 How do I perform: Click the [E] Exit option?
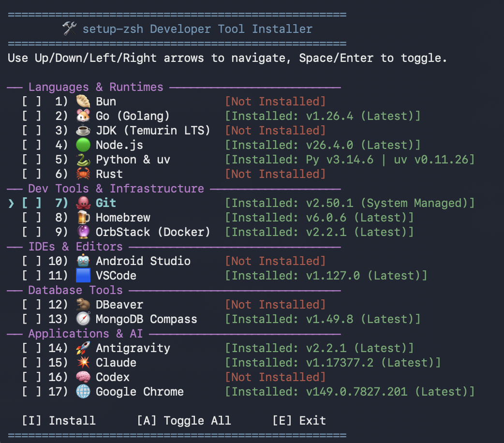(x=299, y=420)
